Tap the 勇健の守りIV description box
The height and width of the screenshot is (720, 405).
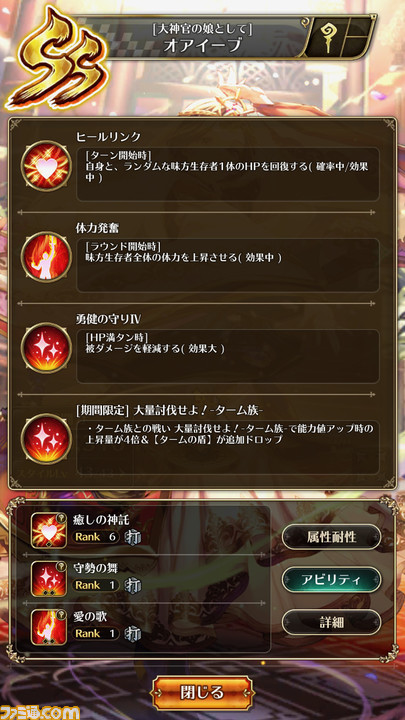tap(228, 356)
